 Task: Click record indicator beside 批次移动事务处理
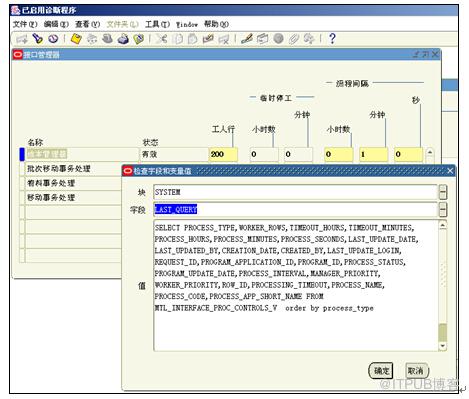pyautogui.click(x=22, y=169)
